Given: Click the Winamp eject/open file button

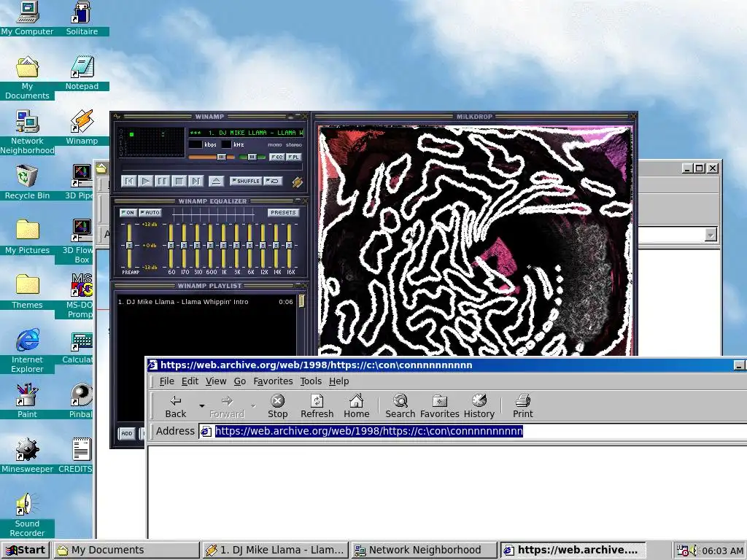Looking at the screenshot, I should point(216,181).
